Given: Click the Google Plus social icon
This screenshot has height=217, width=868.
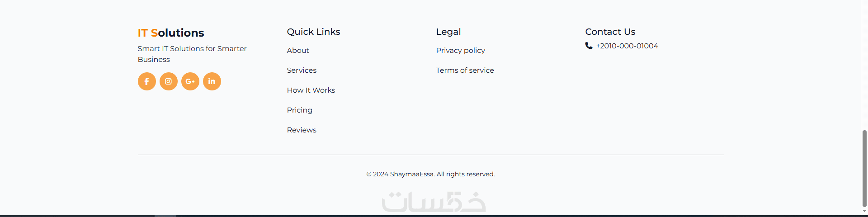Looking at the screenshot, I should pos(190,81).
